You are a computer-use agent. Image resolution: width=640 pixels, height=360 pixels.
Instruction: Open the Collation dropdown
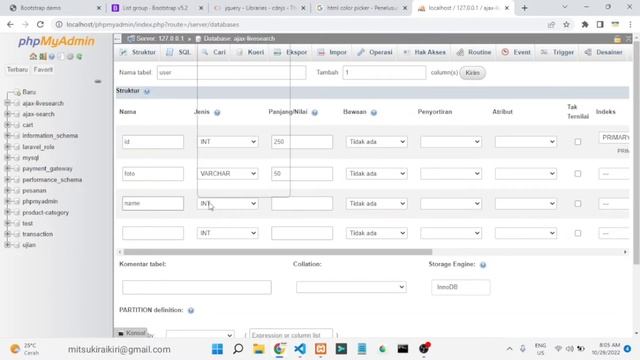point(351,287)
